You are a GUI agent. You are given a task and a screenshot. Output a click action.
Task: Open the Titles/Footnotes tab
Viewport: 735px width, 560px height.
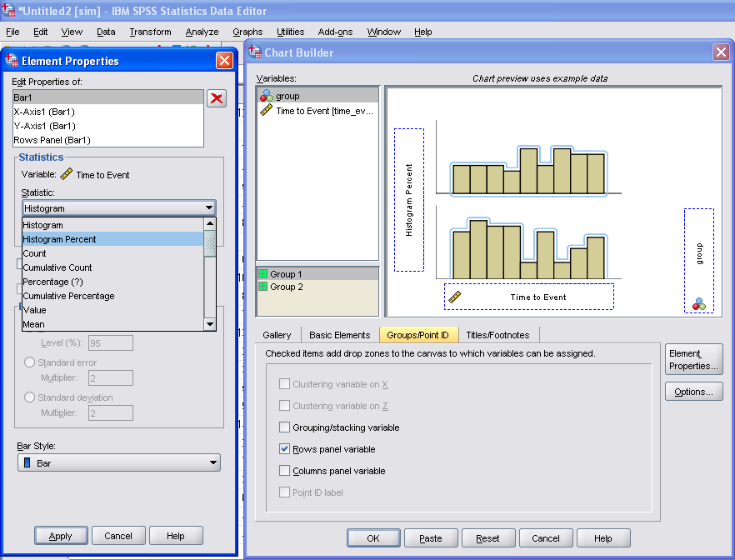pos(497,335)
